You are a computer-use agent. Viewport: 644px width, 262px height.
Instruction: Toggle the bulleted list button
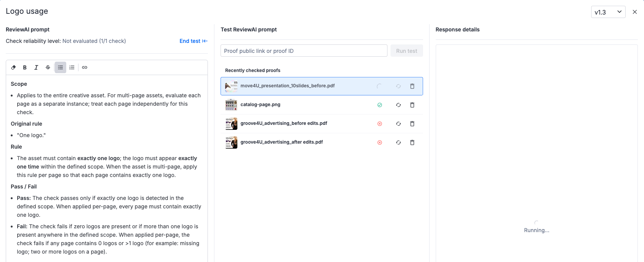click(60, 67)
